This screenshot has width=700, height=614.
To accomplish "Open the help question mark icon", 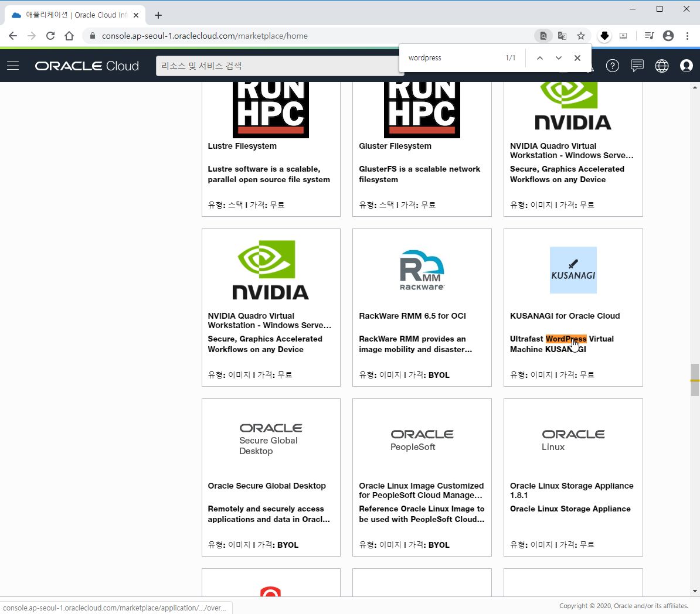I will [x=613, y=66].
